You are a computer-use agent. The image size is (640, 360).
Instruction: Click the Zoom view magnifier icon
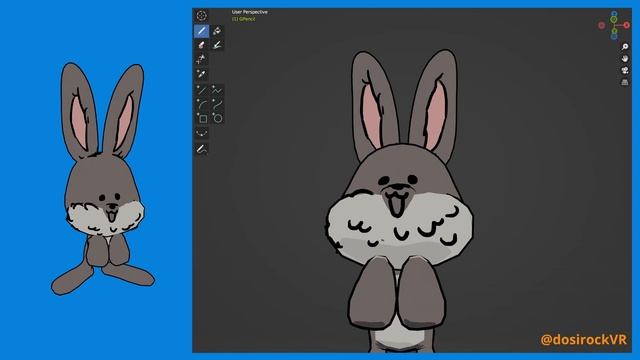[x=624, y=47]
